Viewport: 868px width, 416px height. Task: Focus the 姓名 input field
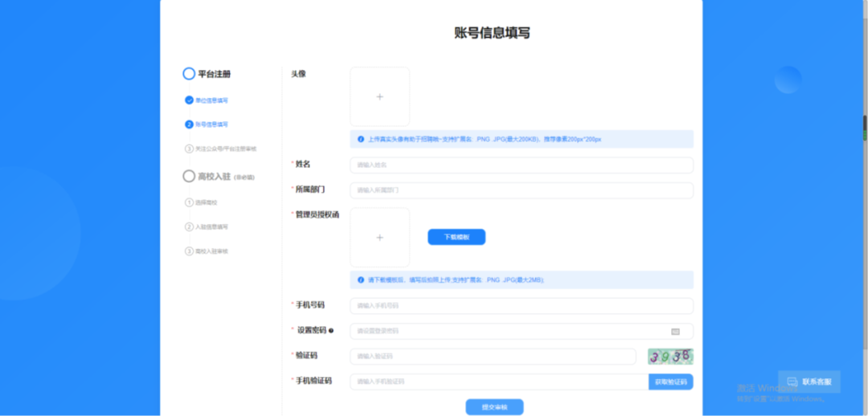pyautogui.click(x=521, y=165)
